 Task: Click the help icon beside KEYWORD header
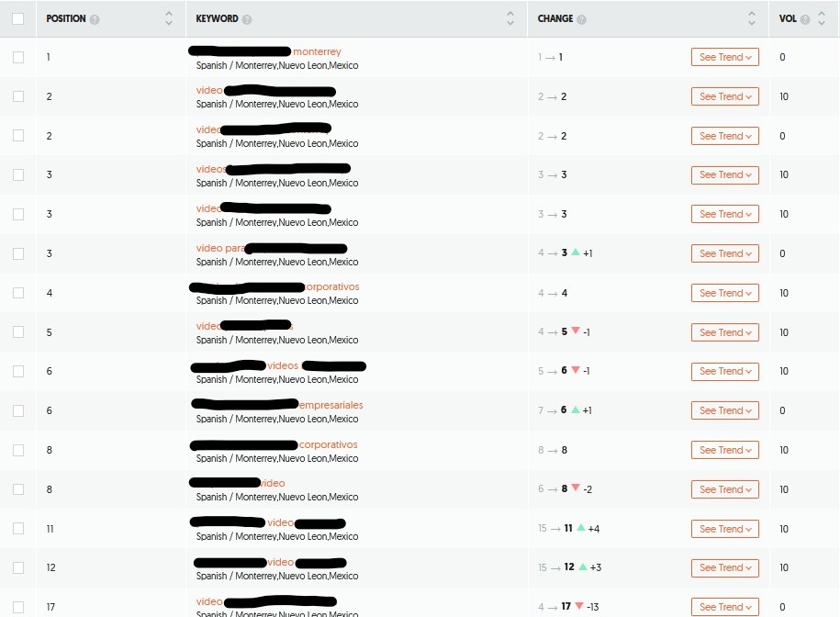click(247, 19)
